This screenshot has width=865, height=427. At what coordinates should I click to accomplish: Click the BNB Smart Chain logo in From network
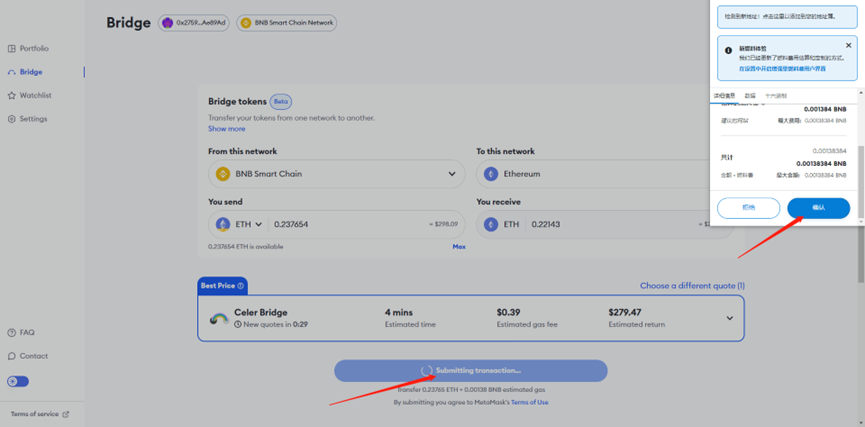tap(223, 174)
